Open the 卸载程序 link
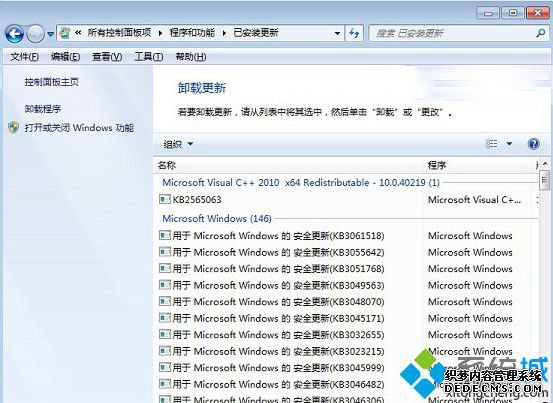Image resolution: width=553 pixels, height=403 pixels. pyautogui.click(x=43, y=109)
